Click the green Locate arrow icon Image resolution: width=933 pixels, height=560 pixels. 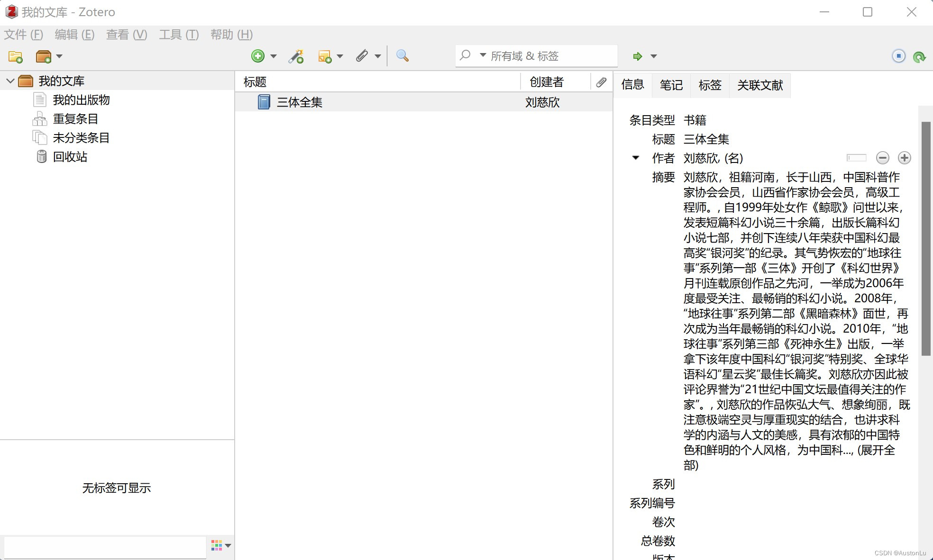[638, 56]
